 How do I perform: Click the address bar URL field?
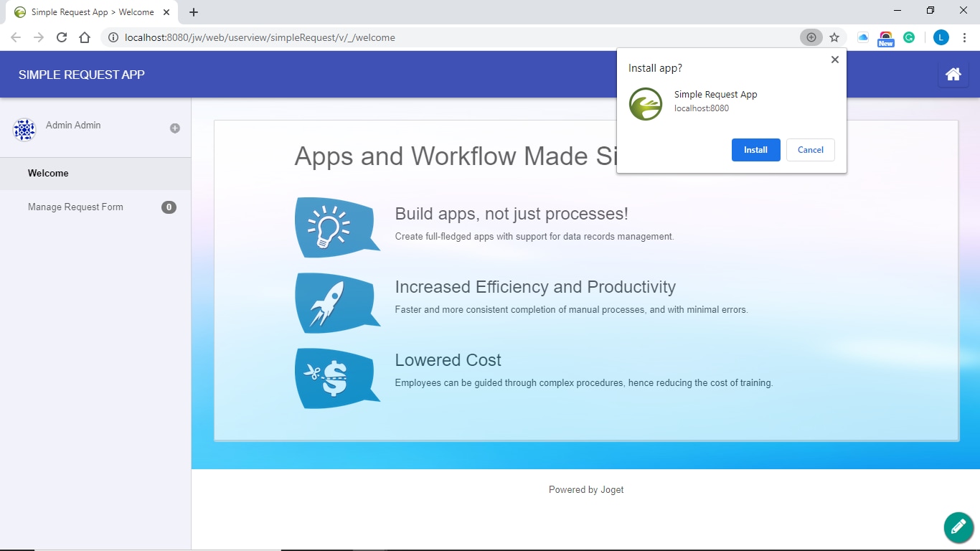(x=459, y=37)
